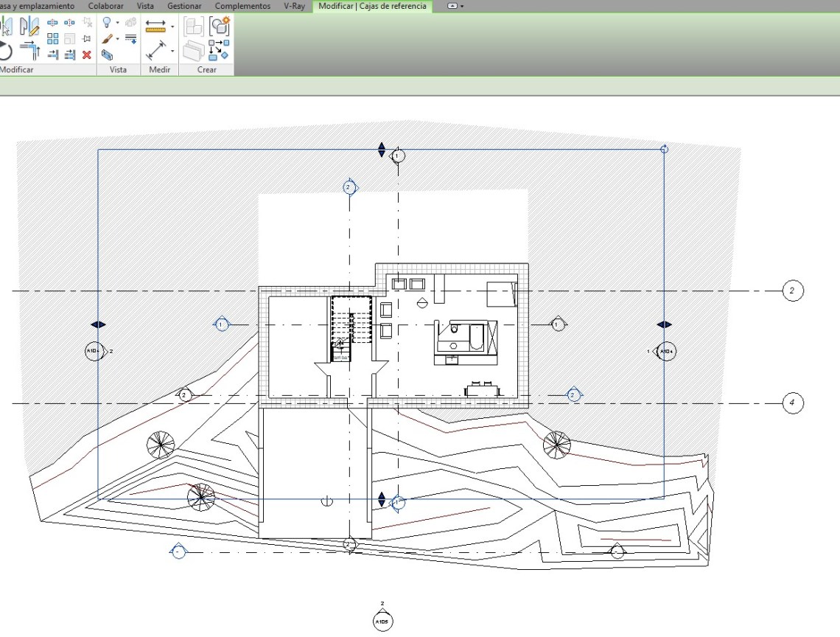This screenshot has width=840, height=637.
Task: Click the Pin element icon
Action: click(x=87, y=38)
